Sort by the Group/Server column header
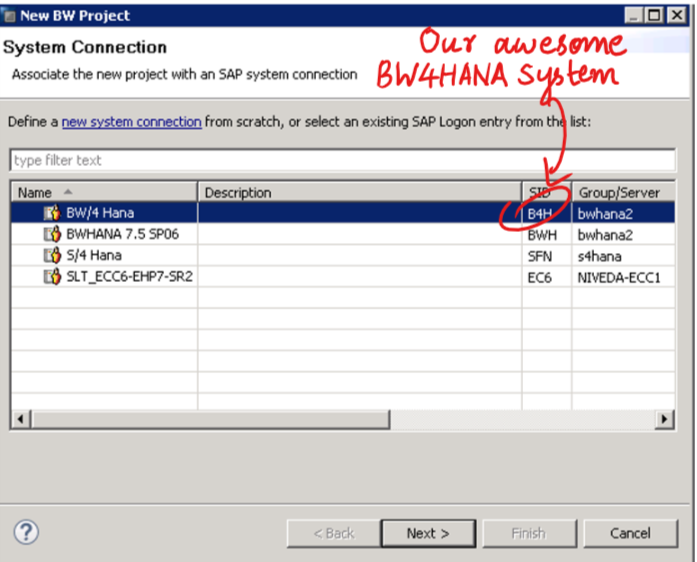This screenshot has height=562, width=697. pyautogui.click(x=623, y=192)
